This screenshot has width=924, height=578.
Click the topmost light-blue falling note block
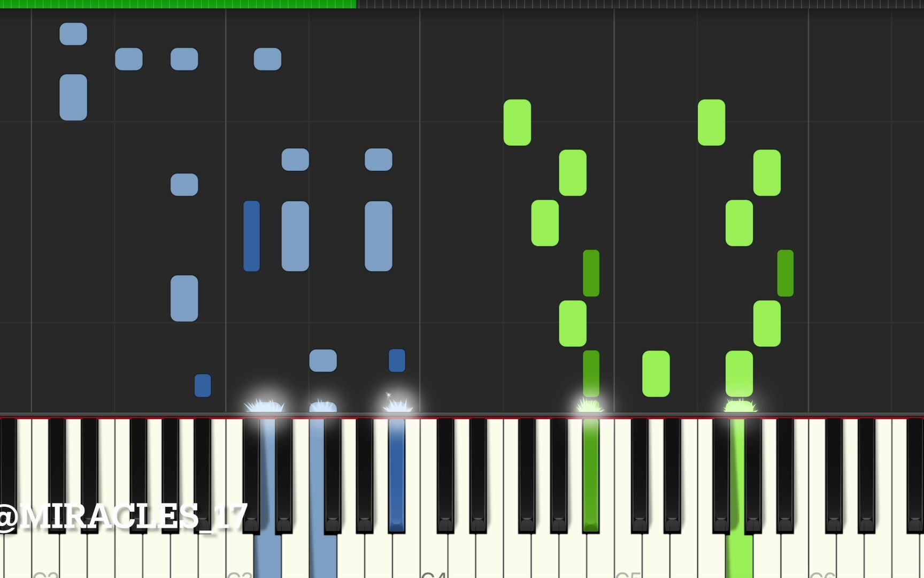click(x=73, y=34)
